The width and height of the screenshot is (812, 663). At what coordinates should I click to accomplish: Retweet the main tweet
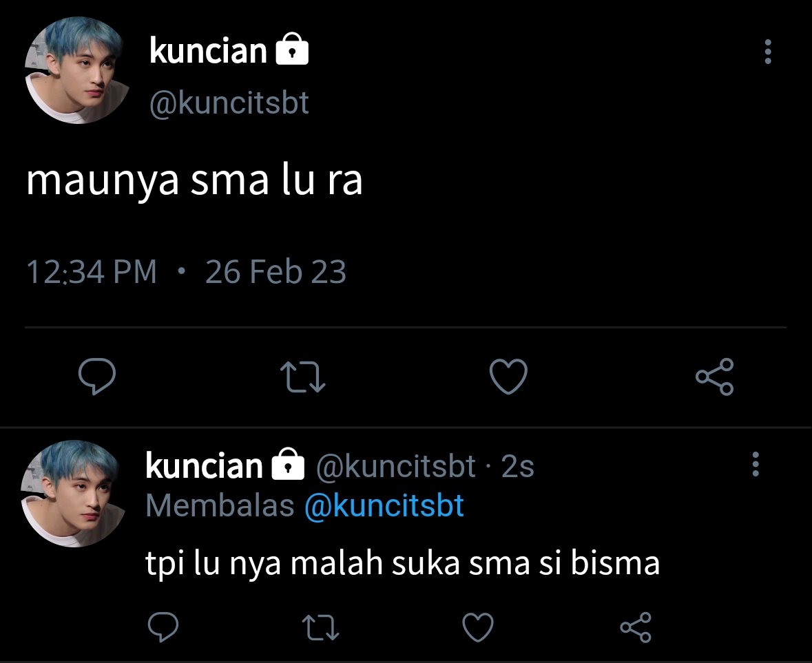[x=302, y=377]
